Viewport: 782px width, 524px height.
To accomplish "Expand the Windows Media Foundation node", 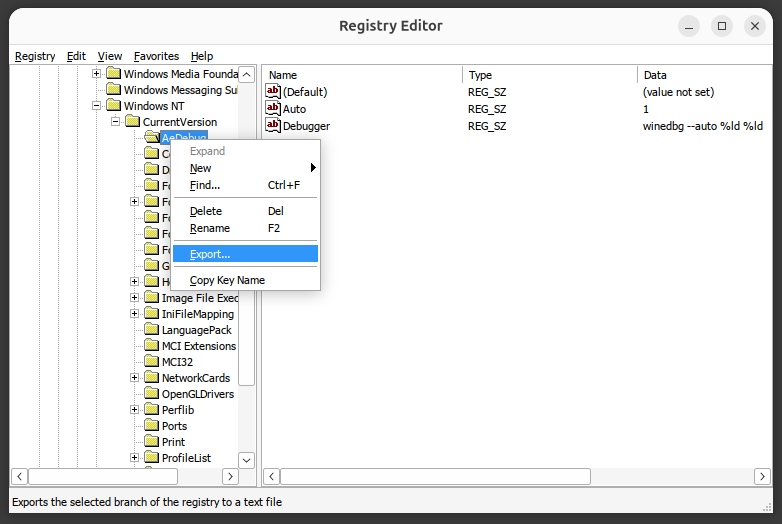I will click(x=96, y=74).
